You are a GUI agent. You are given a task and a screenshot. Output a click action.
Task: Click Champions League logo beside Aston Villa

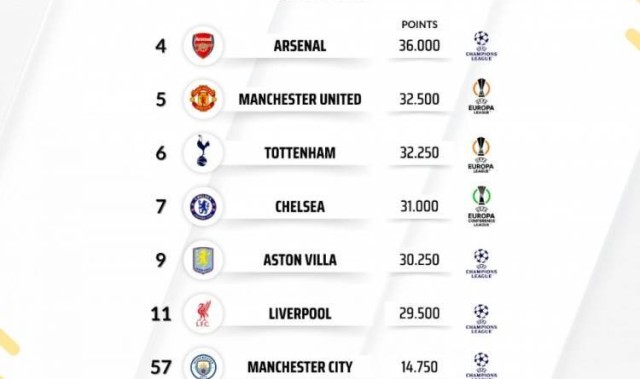click(x=481, y=263)
